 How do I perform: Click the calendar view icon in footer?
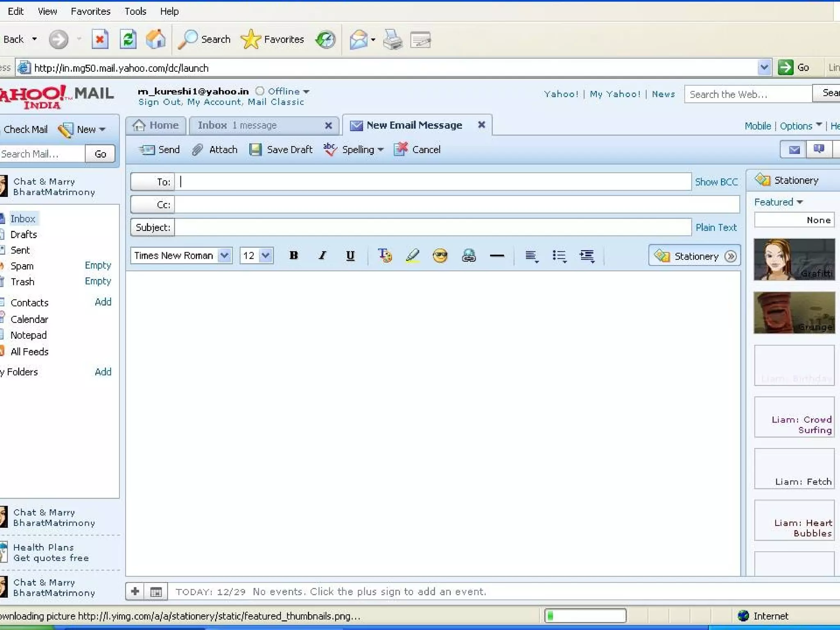pyautogui.click(x=156, y=592)
